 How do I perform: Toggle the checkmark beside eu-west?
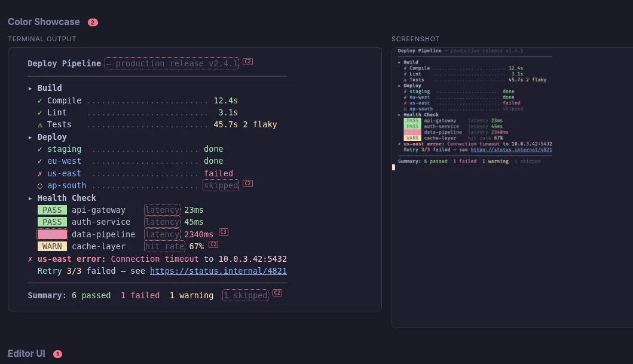pyautogui.click(x=39, y=161)
